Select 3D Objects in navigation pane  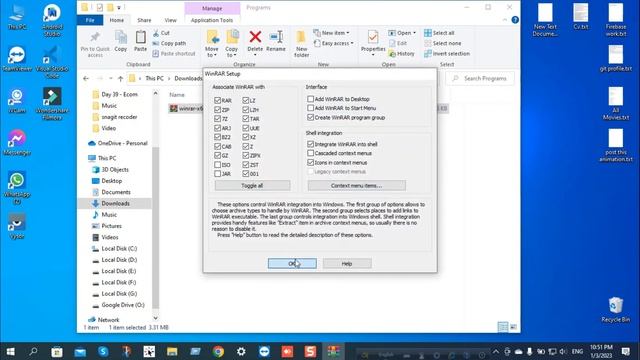(115, 169)
